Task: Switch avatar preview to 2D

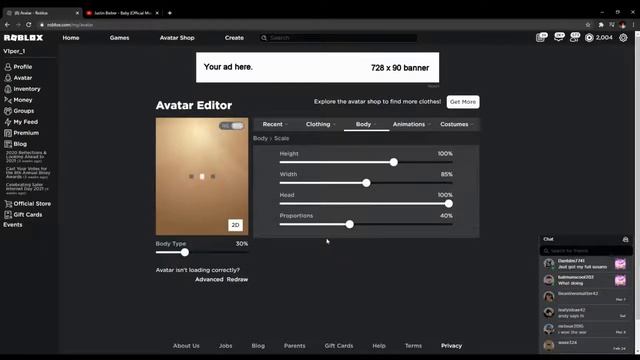Action: [235, 225]
